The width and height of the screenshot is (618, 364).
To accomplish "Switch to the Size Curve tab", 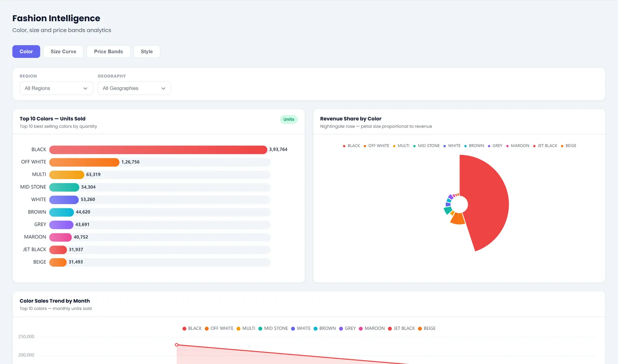I will pos(63,51).
